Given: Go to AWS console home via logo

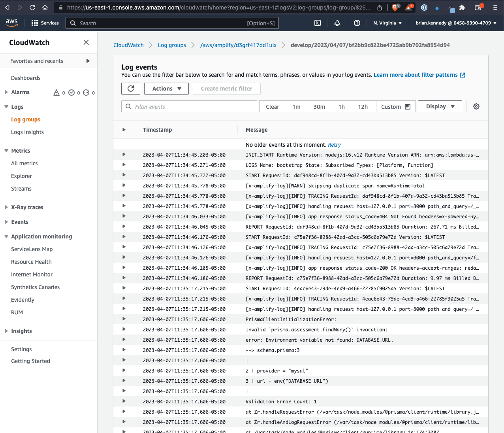Looking at the screenshot, I should point(11,23).
